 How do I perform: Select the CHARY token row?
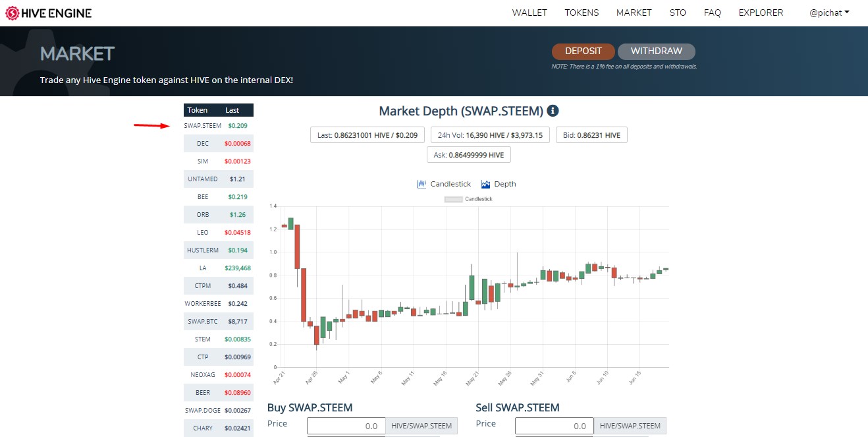(219, 428)
